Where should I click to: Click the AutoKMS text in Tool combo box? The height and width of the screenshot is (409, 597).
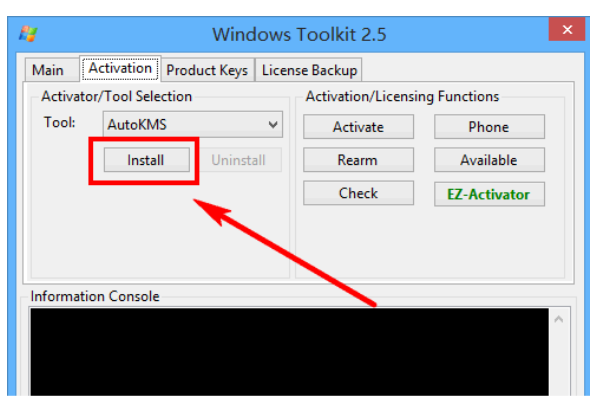pyautogui.click(x=137, y=125)
